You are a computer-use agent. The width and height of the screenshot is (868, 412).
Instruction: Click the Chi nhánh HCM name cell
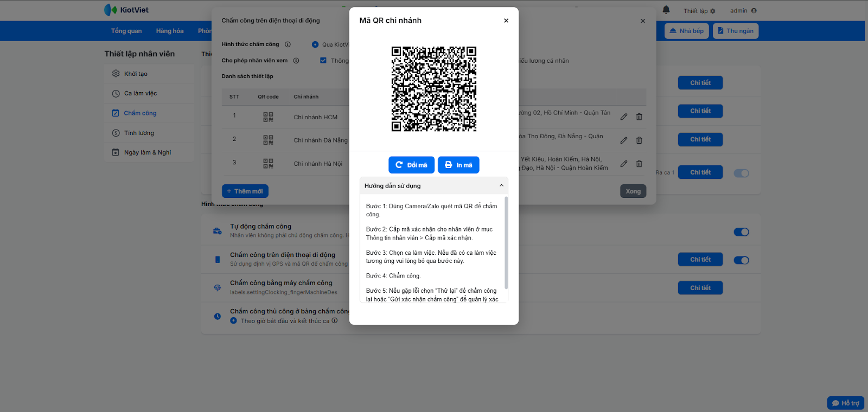[x=316, y=117]
